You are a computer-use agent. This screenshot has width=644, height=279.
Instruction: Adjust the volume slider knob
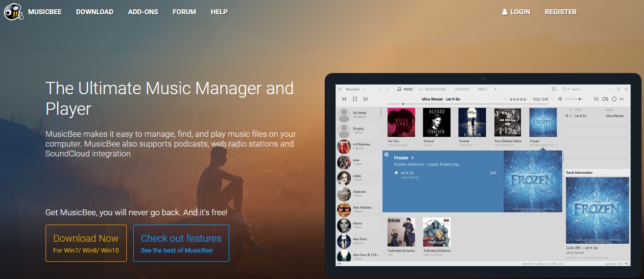580,99
